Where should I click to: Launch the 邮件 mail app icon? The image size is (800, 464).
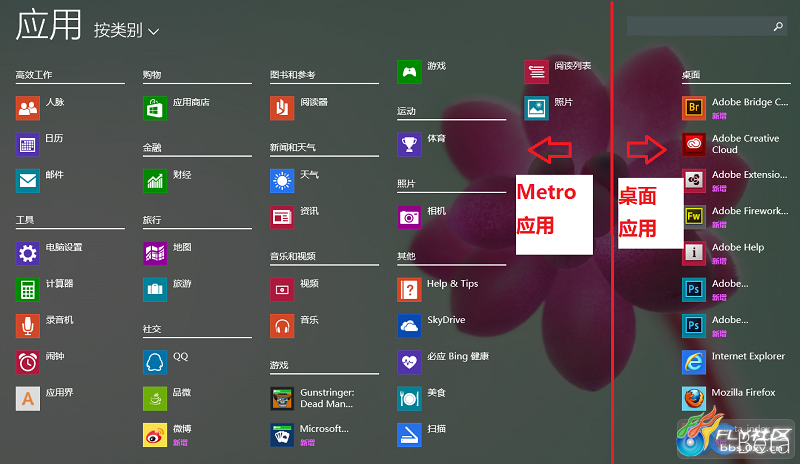coord(28,181)
